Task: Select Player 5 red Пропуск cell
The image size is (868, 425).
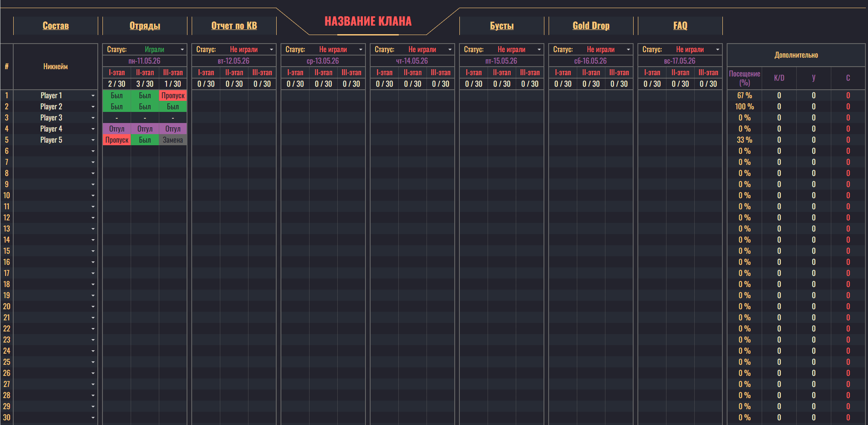Action: click(117, 140)
